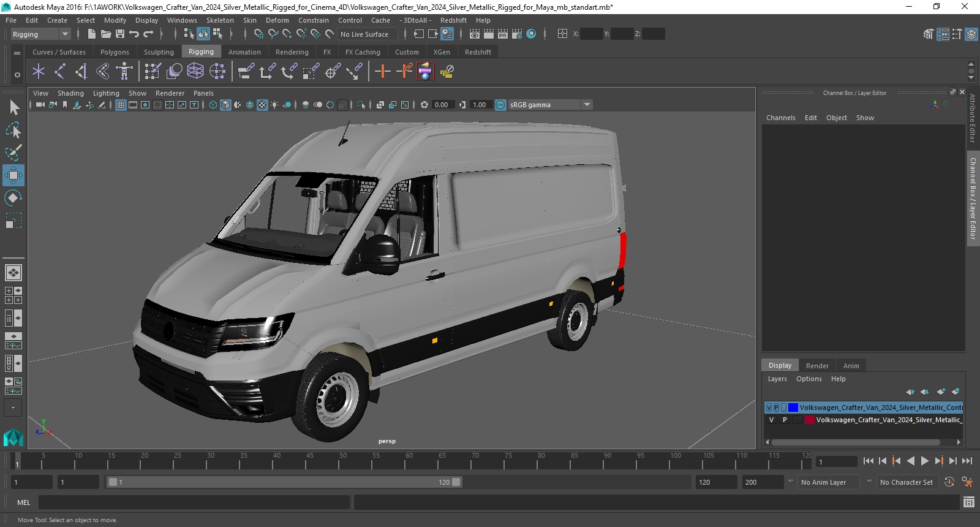Open the shelf options gear menu

[x=17, y=75]
